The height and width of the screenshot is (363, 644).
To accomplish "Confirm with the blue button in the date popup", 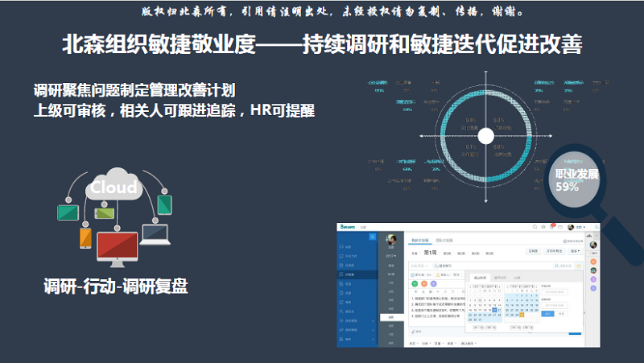I will (x=548, y=314).
